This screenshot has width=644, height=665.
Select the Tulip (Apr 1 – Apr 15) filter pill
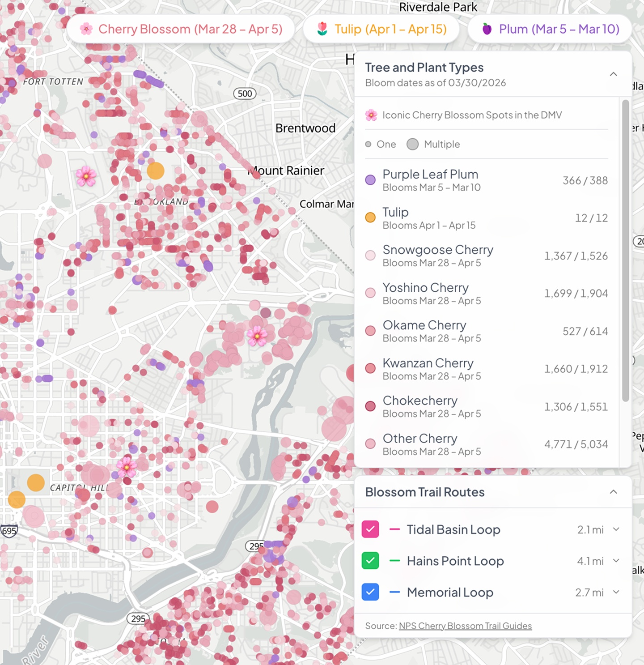click(381, 29)
